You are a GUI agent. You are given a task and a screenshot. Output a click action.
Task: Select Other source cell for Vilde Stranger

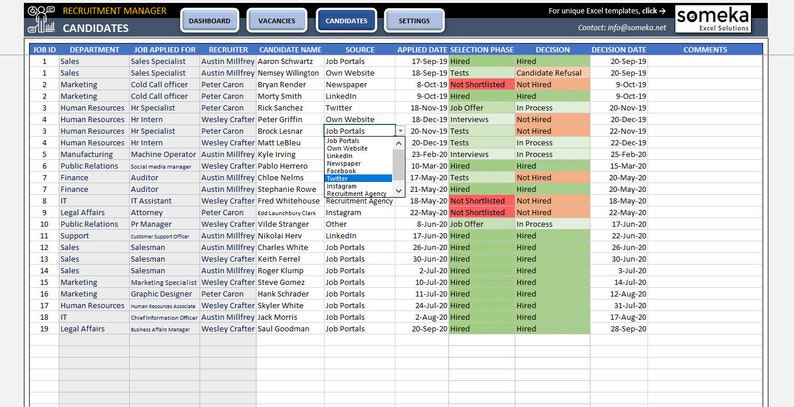pos(360,224)
